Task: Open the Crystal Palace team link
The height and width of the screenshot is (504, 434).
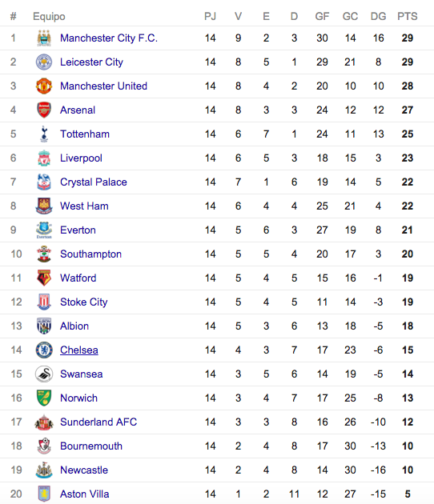Action: point(94,182)
